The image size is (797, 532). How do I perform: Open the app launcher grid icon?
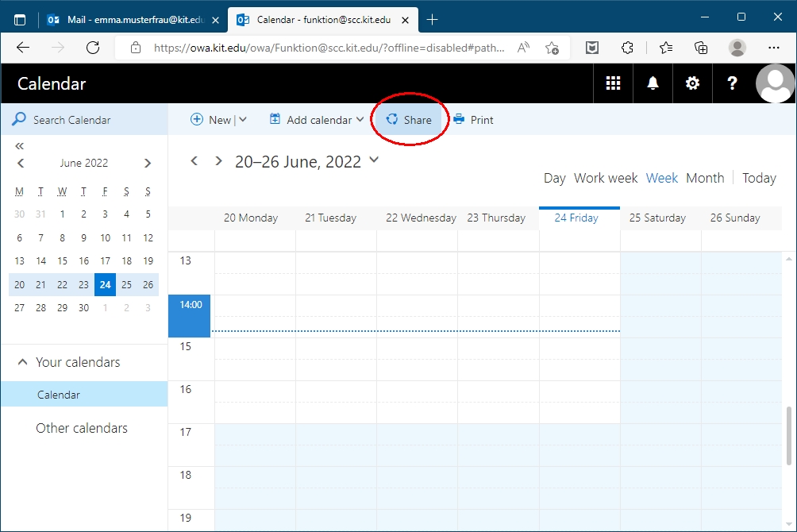coord(613,83)
